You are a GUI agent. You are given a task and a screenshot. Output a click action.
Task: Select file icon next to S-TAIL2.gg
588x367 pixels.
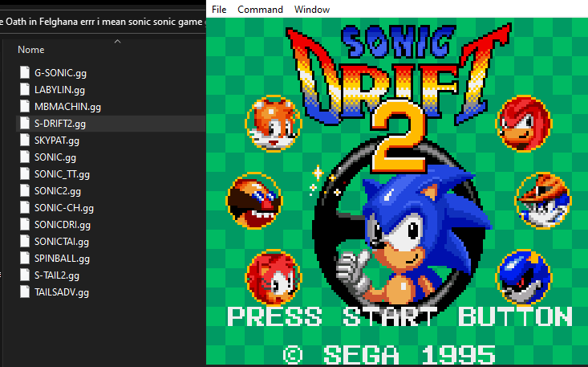point(25,275)
